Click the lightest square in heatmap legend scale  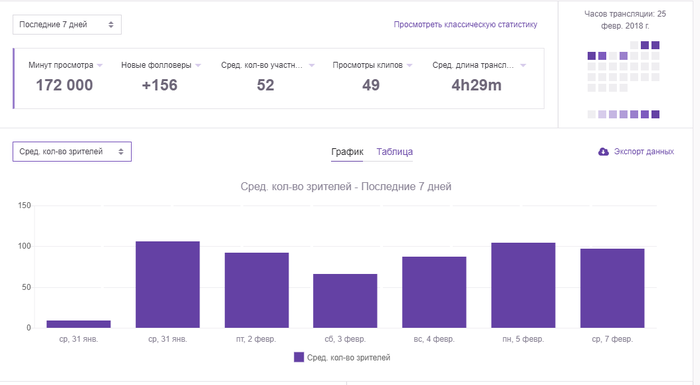pyautogui.click(x=592, y=114)
